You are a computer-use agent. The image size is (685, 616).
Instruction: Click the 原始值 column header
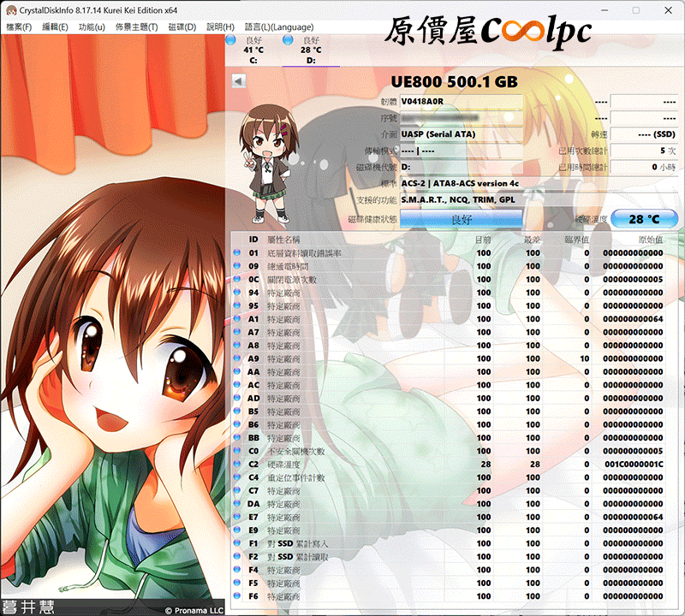click(651, 240)
